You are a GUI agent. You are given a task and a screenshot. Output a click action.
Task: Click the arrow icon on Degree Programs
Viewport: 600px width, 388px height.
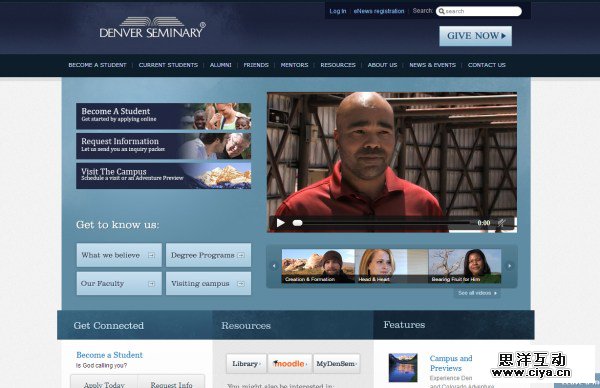pyautogui.click(x=241, y=255)
